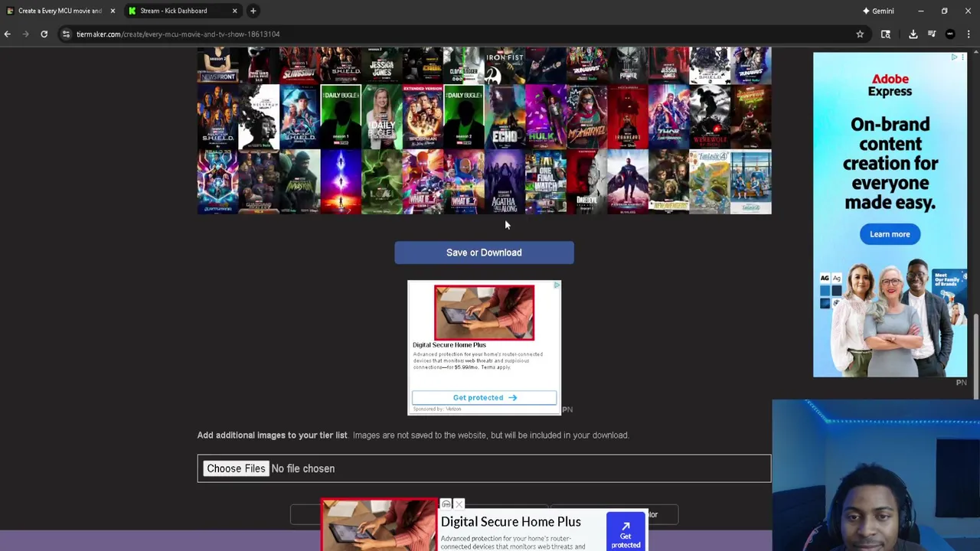The image size is (980, 551).
Task: Select the Helstrom poster thumbnail
Action: [259, 117]
